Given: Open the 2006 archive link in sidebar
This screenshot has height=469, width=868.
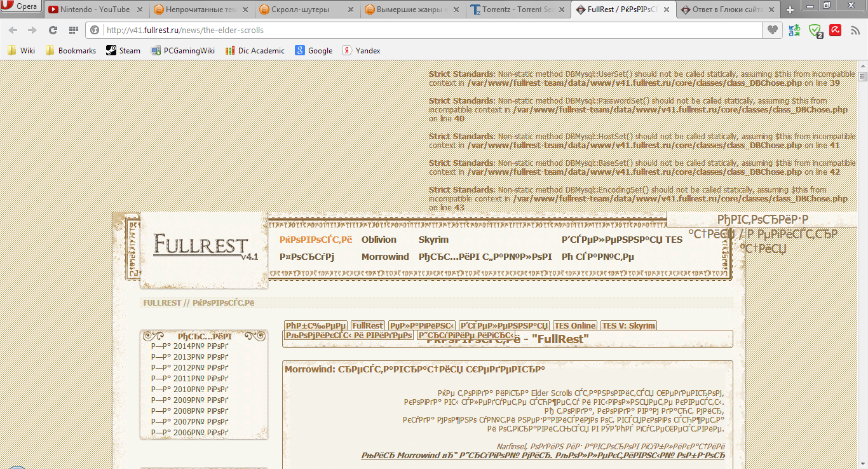Looking at the screenshot, I should 189,433.
